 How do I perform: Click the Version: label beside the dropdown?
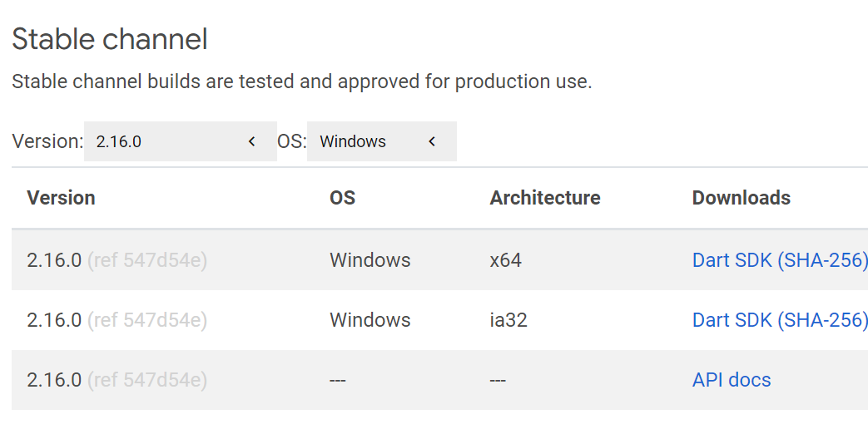click(x=47, y=141)
